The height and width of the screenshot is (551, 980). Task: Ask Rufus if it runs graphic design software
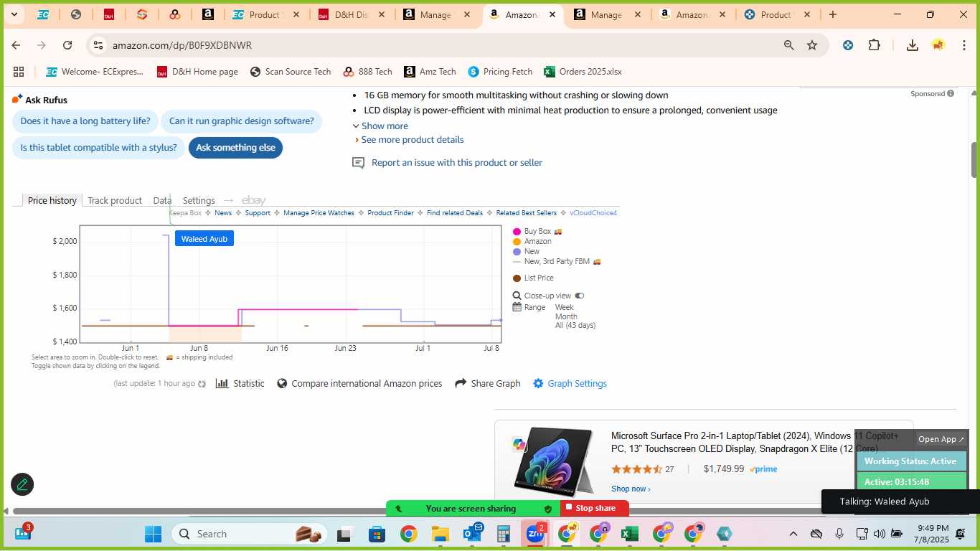pos(242,121)
